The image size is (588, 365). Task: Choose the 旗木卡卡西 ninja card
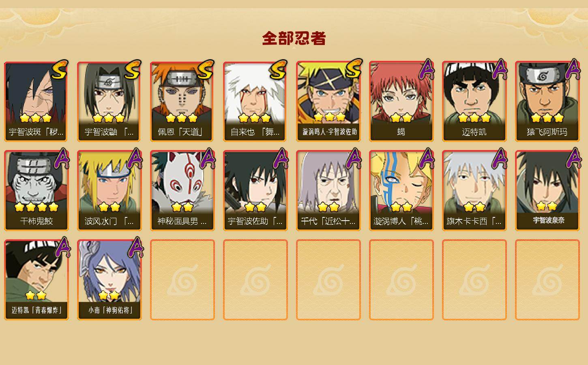[474, 191]
